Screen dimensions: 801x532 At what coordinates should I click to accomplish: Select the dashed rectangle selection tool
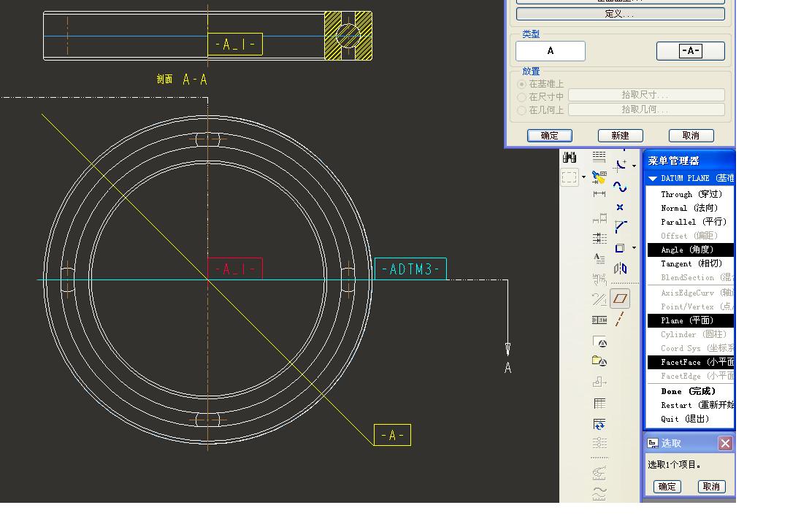pyautogui.click(x=569, y=177)
